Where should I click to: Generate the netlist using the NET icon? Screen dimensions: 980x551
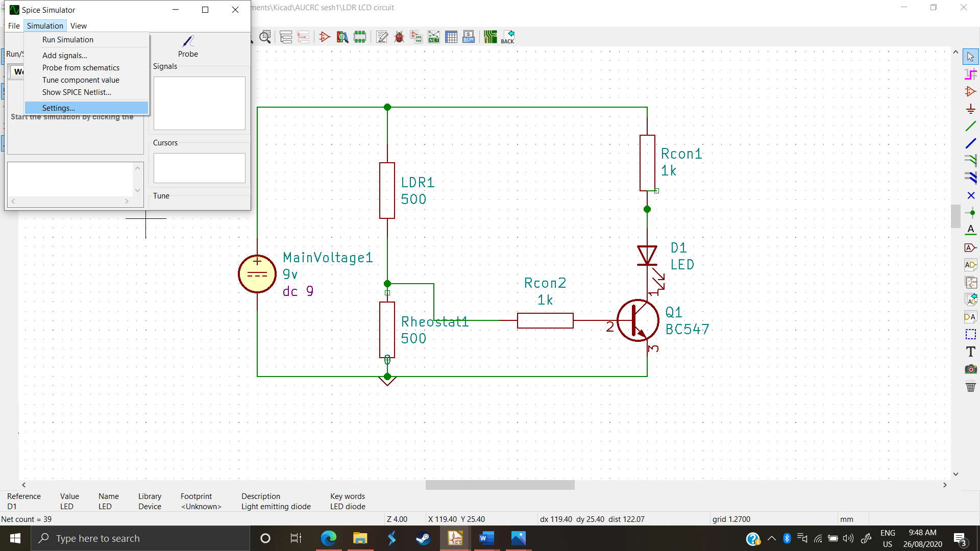[434, 37]
